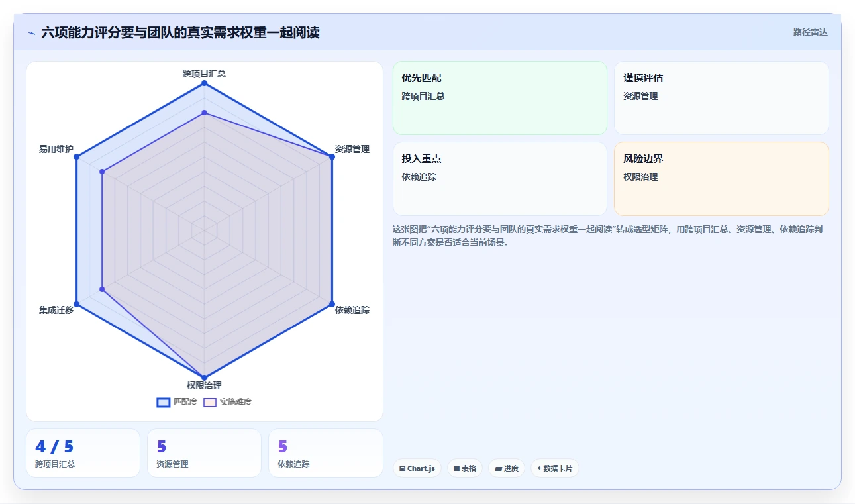Click the 跨项目汇总 radar axis label
Viewport: 855px width, 504px height.
click(204, 74)
